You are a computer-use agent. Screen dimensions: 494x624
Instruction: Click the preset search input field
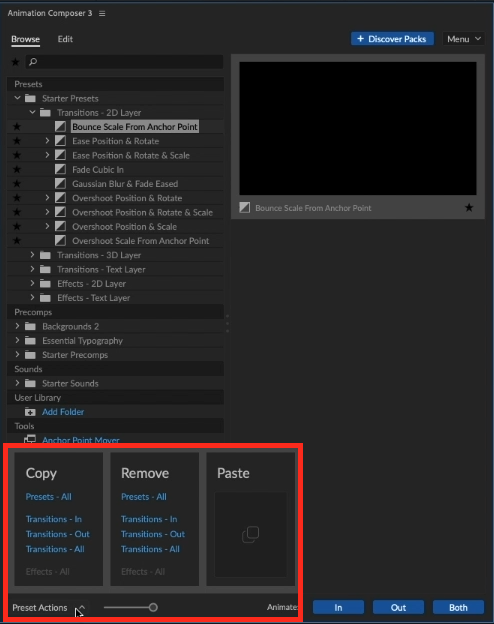pyautogui.click(x=124, y=62)
